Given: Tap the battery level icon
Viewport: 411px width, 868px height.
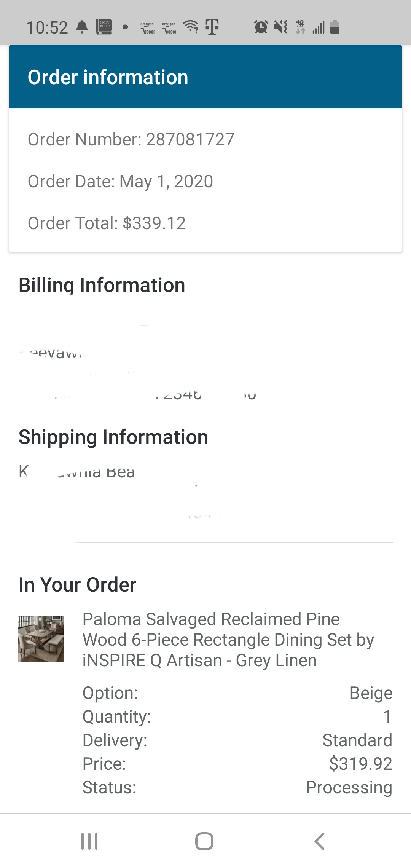Looking at the screenshot, I should pyautogui.click(x=335, y=27).
